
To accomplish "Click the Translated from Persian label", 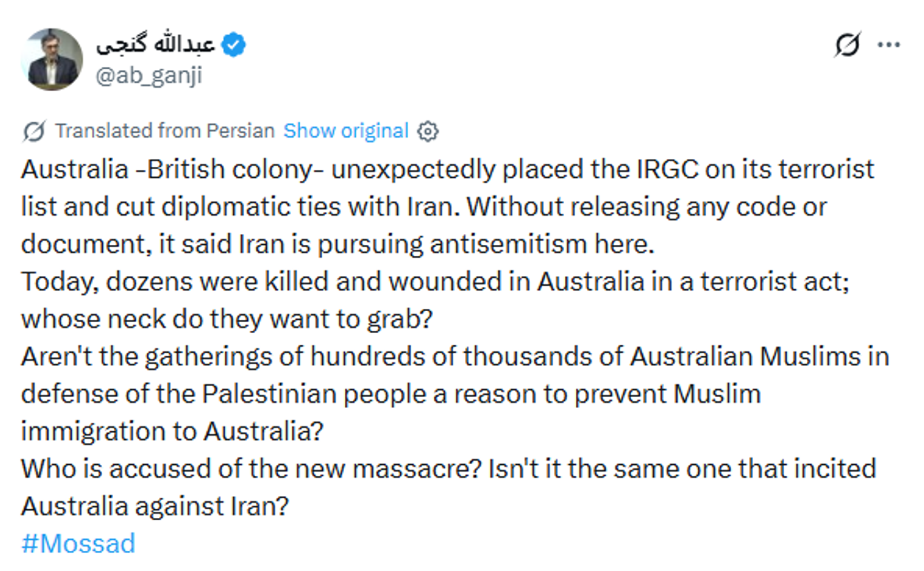I will click(x=165, y=131).
